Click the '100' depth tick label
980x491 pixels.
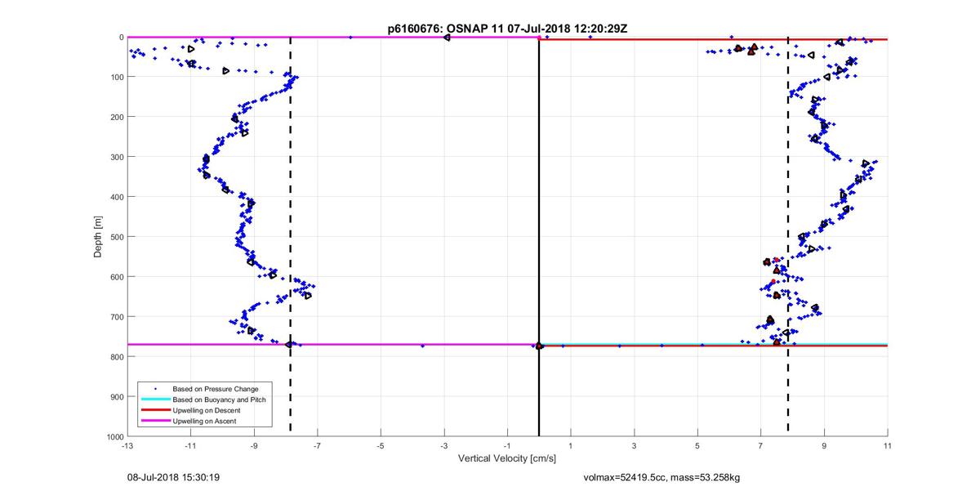[116, 77]
